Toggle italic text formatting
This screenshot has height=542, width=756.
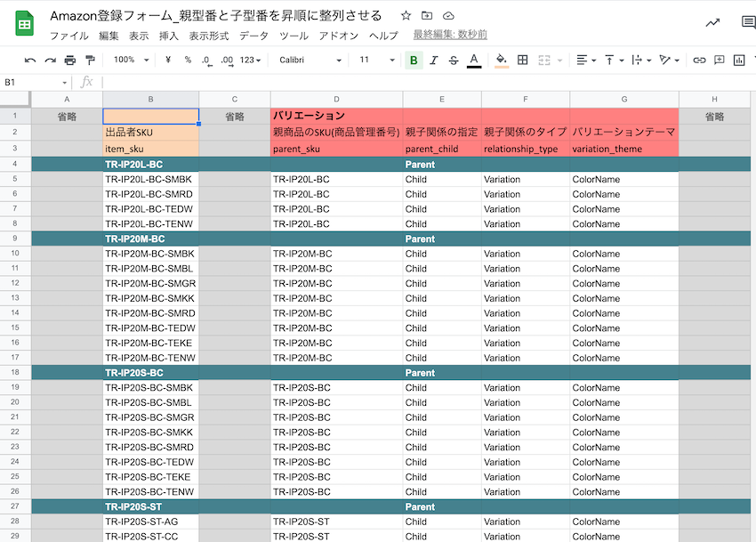[x=434, y=60]
